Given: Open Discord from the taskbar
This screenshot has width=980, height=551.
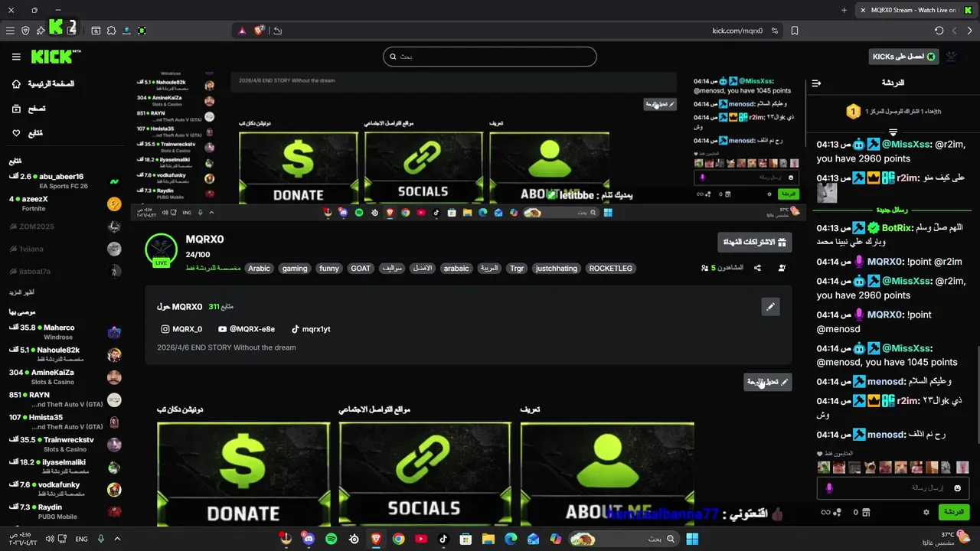Looking at the screenshot, I should tap(308, 539).
